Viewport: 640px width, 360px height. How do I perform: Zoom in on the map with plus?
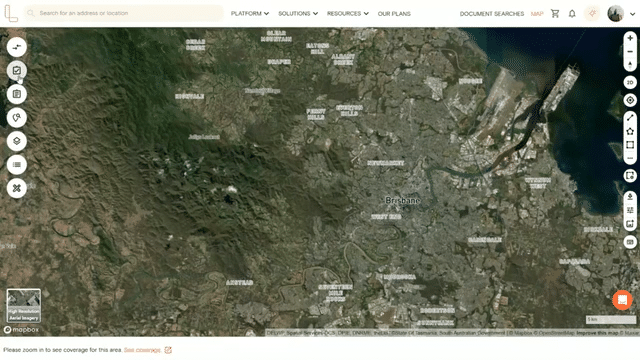tap(630, 38)
